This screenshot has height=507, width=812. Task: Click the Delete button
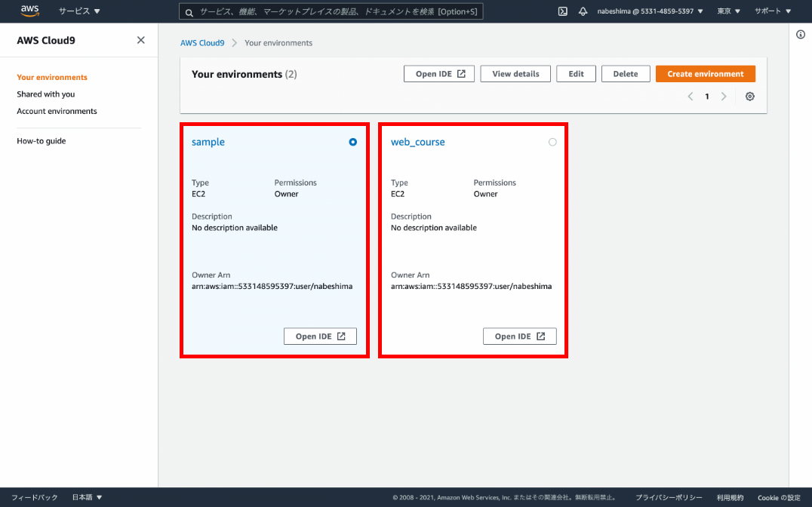tap(626, 73)
